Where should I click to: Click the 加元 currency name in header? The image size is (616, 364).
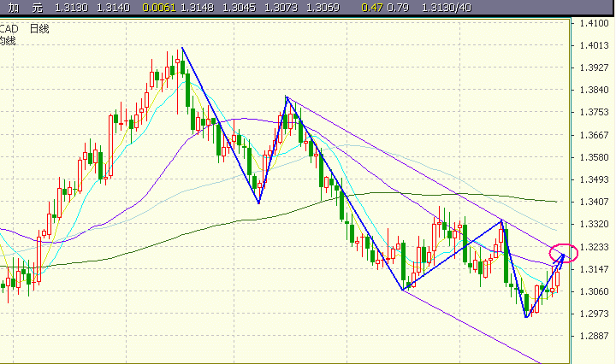coord(25,8)
